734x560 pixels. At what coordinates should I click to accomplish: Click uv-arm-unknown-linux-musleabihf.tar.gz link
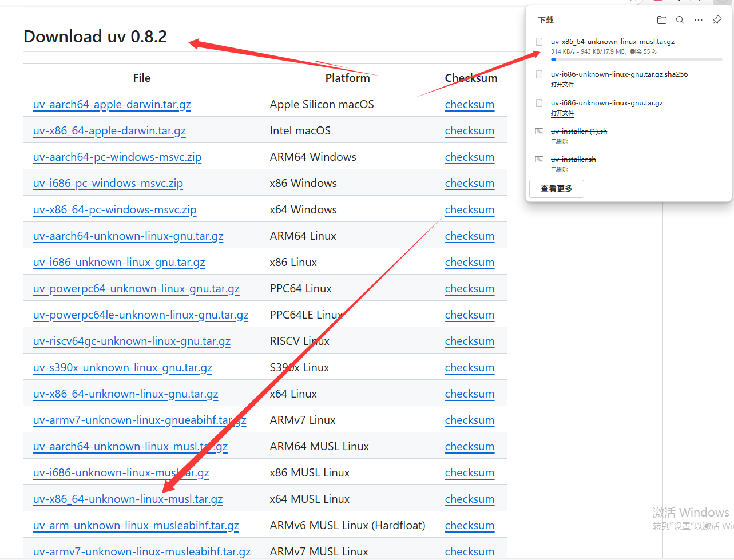[136, 526]
